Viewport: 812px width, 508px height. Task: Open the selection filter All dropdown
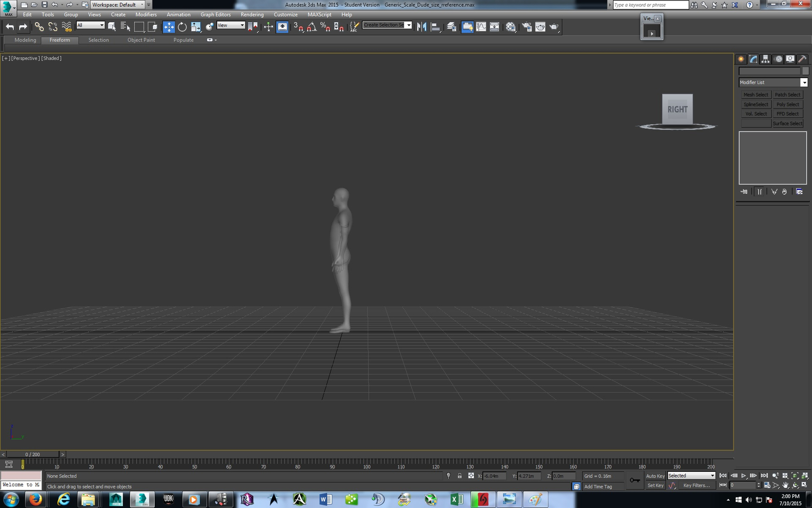click(90, 25)
